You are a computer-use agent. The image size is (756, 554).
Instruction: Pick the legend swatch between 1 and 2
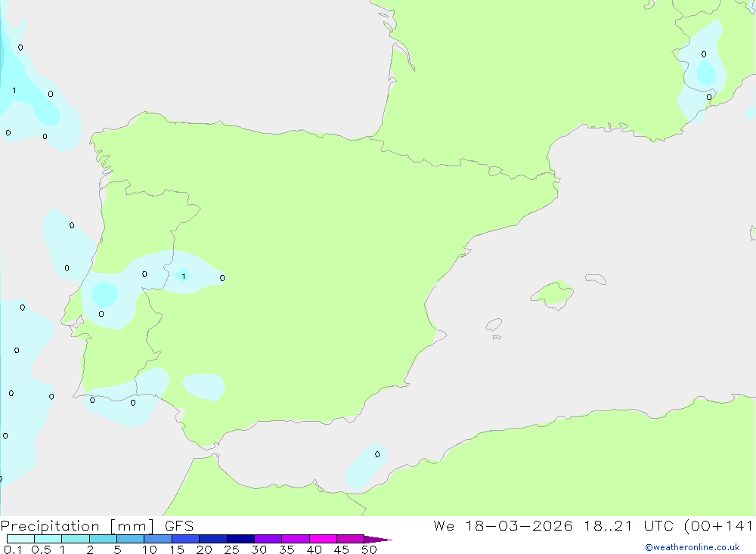(76, 539)
